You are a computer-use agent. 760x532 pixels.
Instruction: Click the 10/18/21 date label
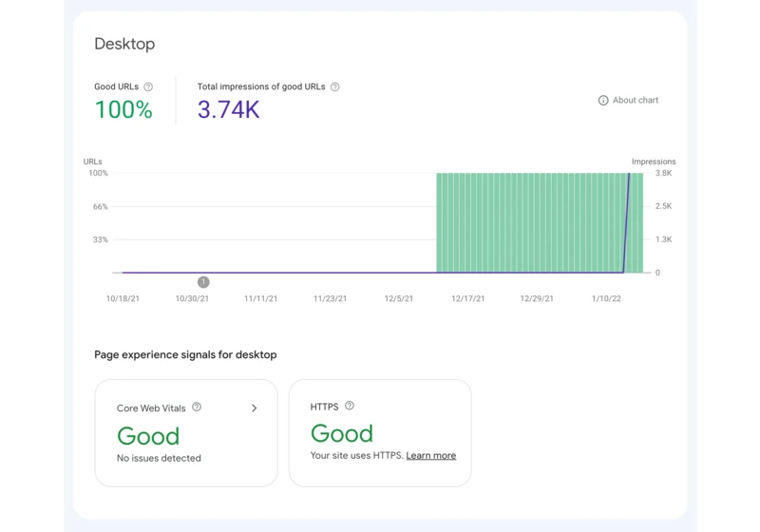(123, 298)
